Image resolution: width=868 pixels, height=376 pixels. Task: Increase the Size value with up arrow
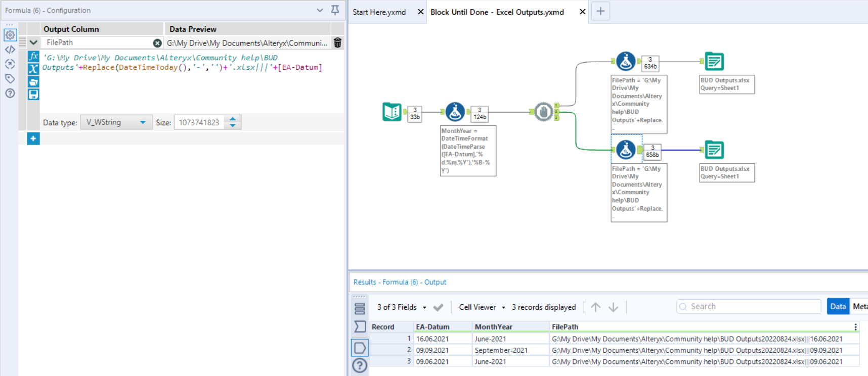point(233,119)
